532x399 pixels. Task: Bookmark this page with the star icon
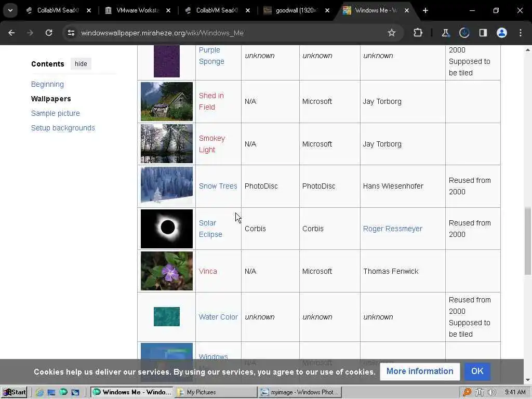pyautogui.click(x=392, y=33)
